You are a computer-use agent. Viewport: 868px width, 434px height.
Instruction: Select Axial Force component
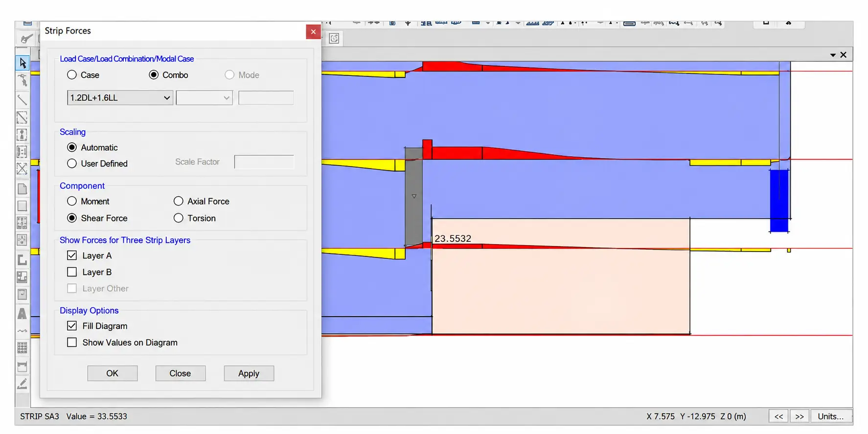point(179,201)
